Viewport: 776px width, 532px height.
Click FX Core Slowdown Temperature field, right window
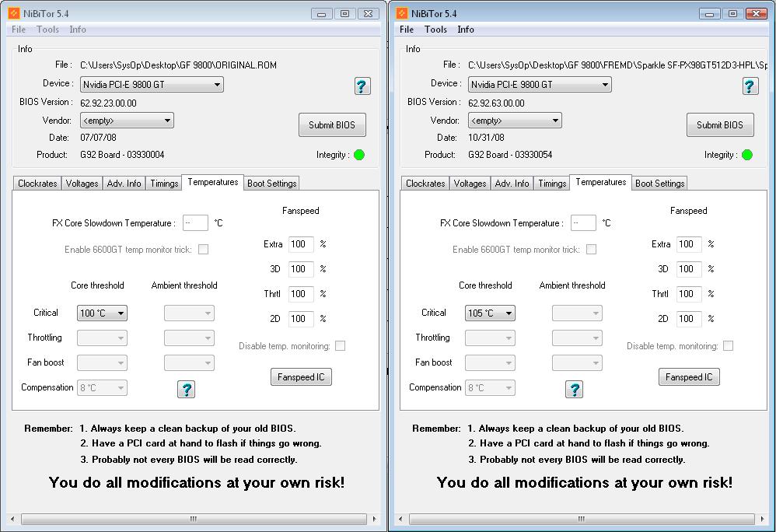pos(583,222)
